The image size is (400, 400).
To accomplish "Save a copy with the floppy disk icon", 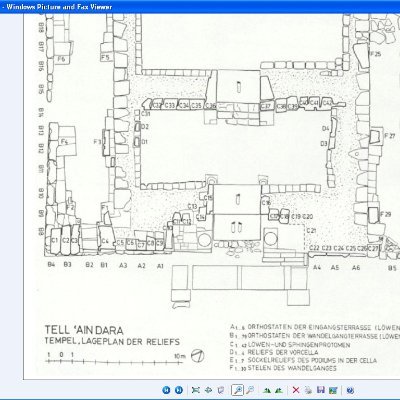I will (x=321, y=390).
